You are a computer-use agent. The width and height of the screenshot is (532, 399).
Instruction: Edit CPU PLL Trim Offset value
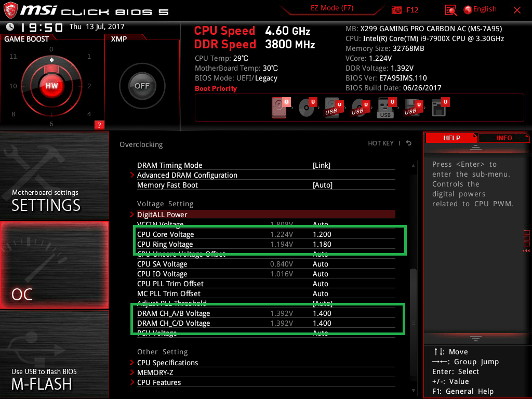[320, 283]
